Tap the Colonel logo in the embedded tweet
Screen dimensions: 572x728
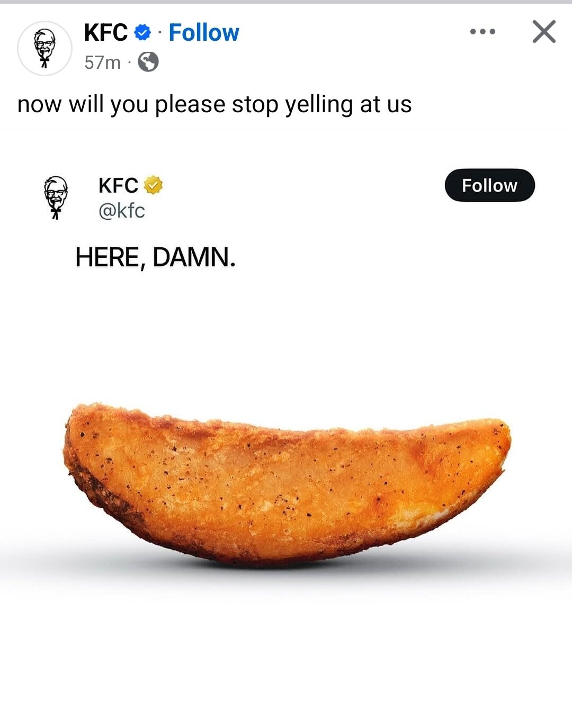(x=56, y=197)
